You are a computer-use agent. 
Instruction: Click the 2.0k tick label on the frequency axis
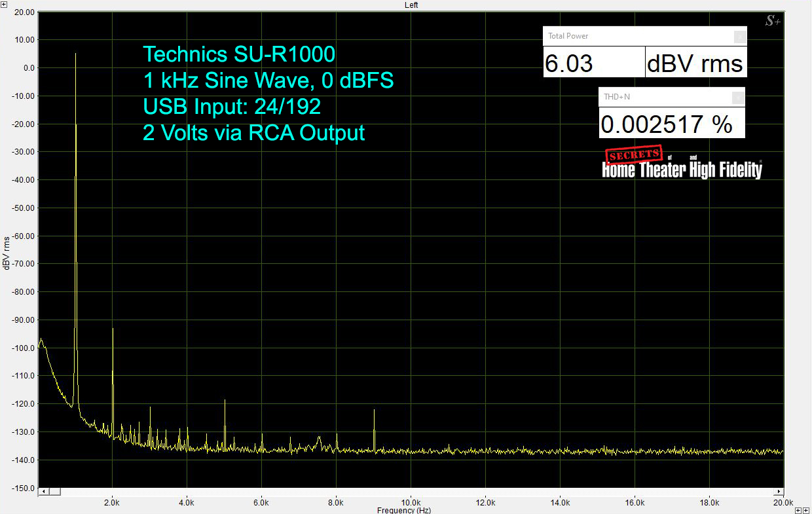coord(112,502)
